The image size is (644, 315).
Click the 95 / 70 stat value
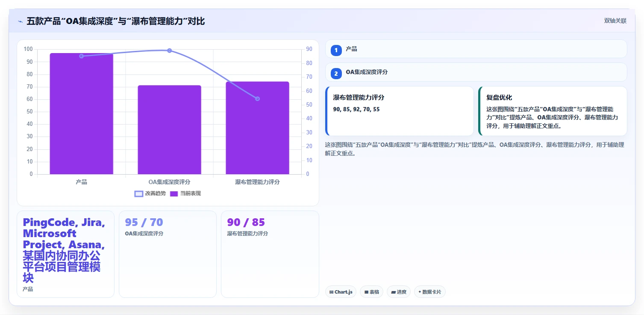point(144,223)
